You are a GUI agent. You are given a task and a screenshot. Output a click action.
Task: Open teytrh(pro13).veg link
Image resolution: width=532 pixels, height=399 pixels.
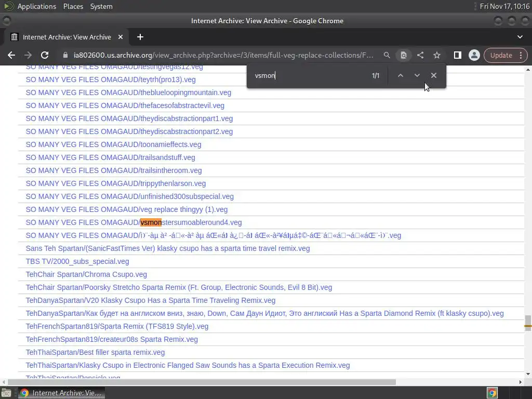(x=111, y=79)
